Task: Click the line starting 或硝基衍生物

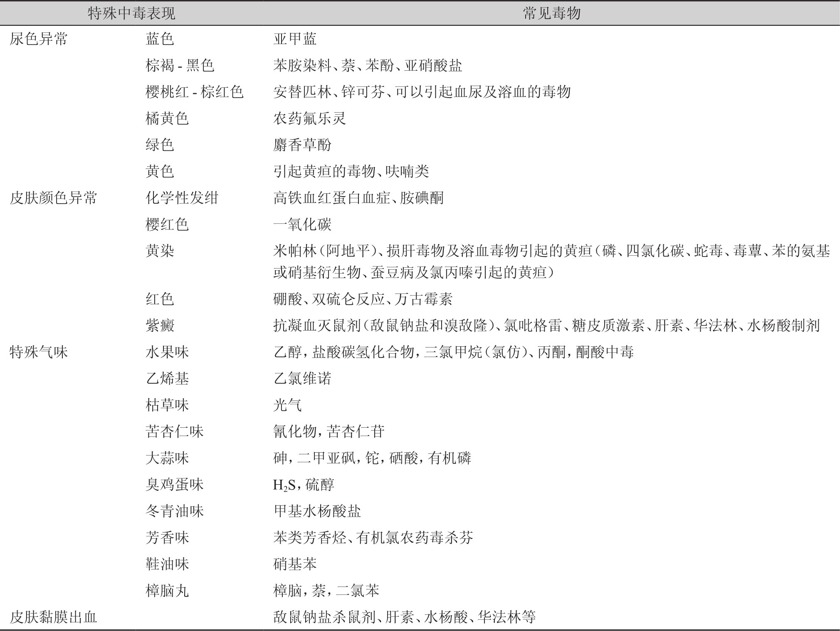Action: pos(414,273)
